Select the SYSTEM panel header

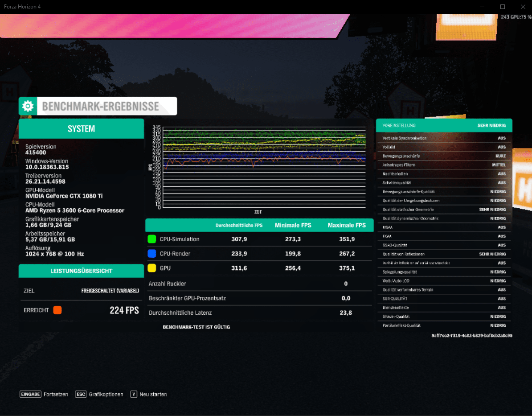click(82, 129)
